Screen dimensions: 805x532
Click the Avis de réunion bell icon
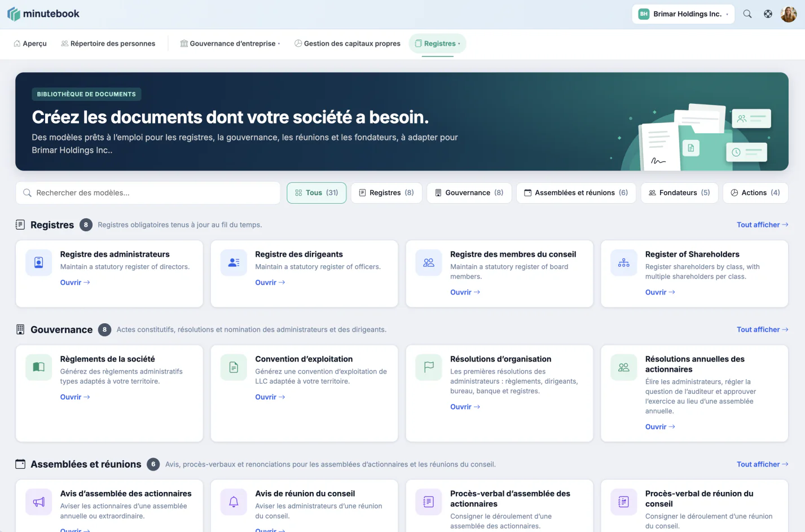[x=234, y=502]
